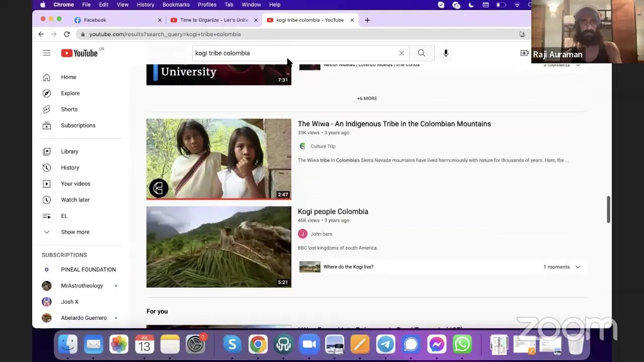Open the Profiles menu
Viewport: 644px width, 362px height.
pyautogui.click(x=207, y=5)
